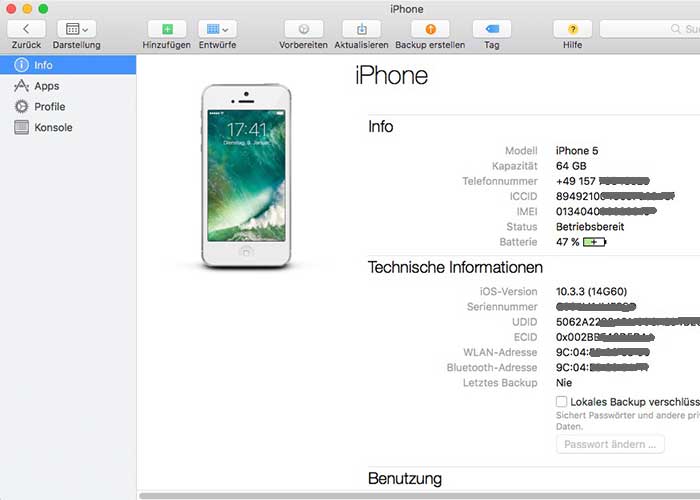This screenshot has height=500, width=700.
Task: Click the blue Tag icon
Action: (492, 29)
